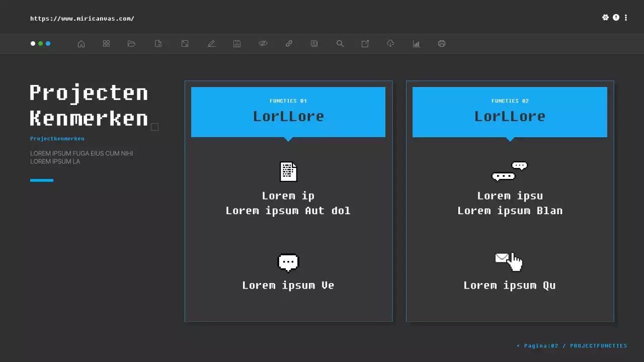
Task: Click the home icon in the toolbar
Action: (x=81, y=44)
